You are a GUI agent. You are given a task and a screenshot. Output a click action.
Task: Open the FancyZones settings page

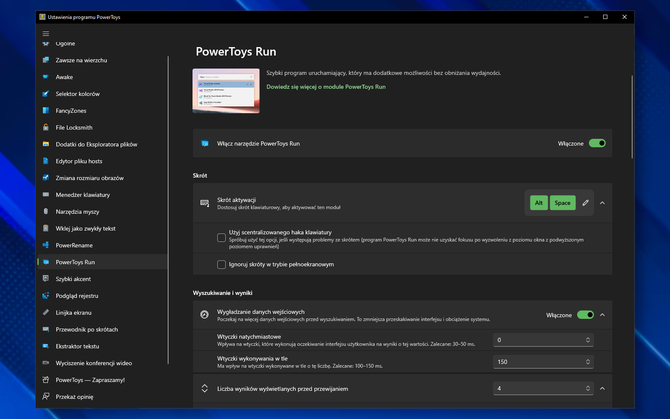click(x=102, y=111)
